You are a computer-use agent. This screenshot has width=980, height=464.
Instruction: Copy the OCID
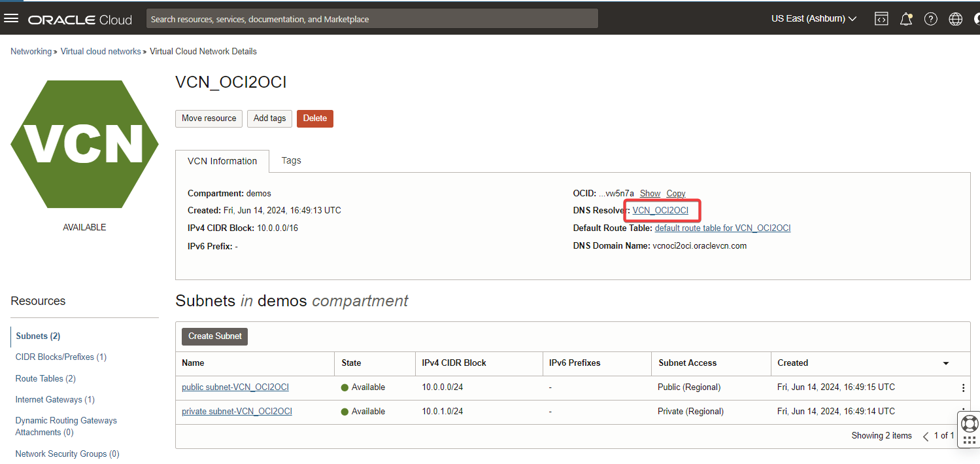point(676,194)
